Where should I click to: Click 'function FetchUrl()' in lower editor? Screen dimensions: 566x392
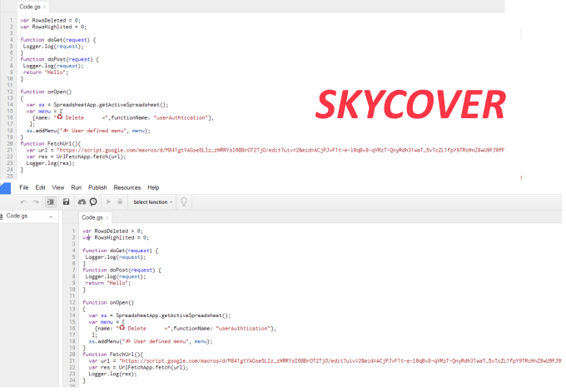click(x=112, y=355)
